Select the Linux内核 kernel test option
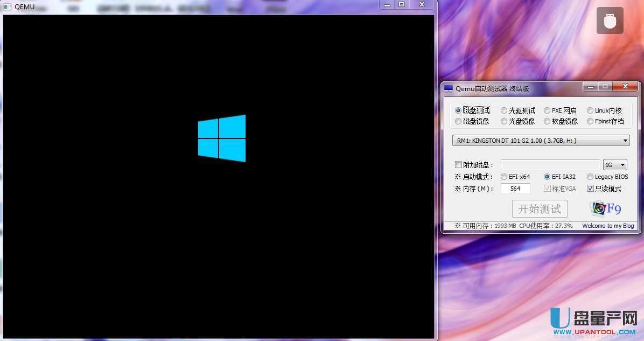The width and height of the screenshot is (644, 341). (x=590, y=110)
